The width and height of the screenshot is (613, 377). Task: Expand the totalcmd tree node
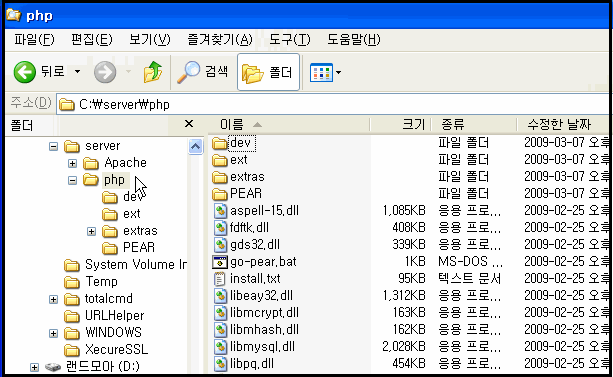[54, 300]
